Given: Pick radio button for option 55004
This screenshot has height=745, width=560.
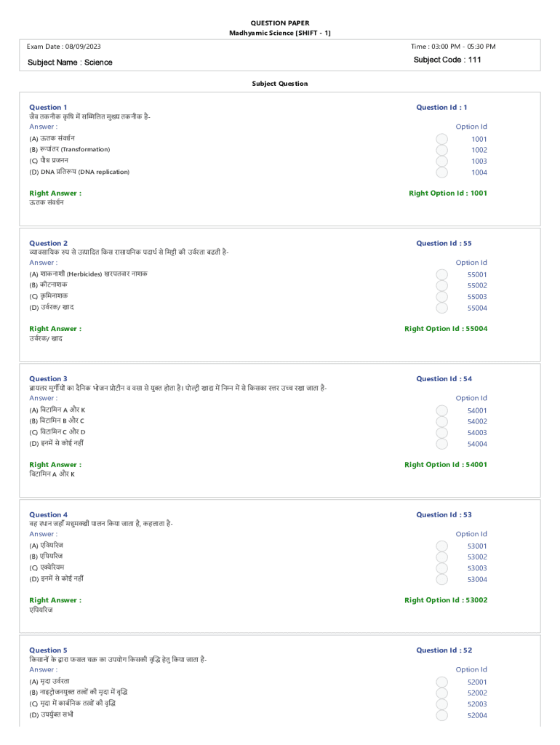Looking at the screenshot, I should (441, 308).
